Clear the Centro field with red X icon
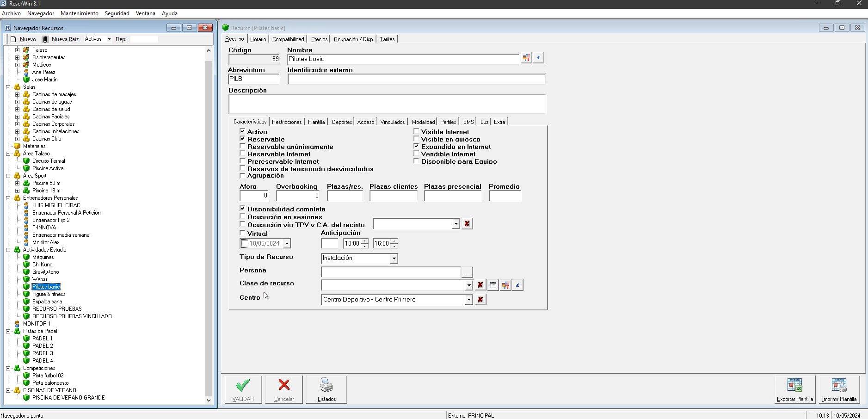This screenshot has height=419, width=868. point(480,299)
